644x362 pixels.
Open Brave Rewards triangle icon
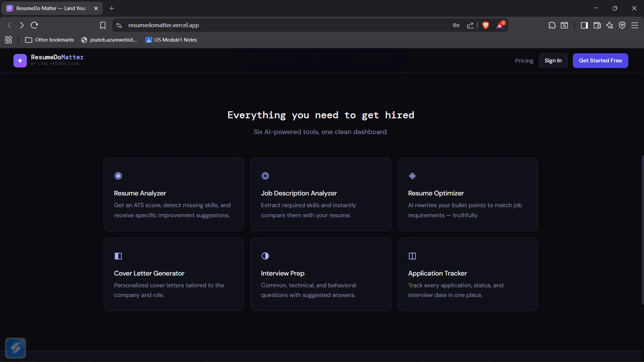pyautogui.click(x=500, y=25)
